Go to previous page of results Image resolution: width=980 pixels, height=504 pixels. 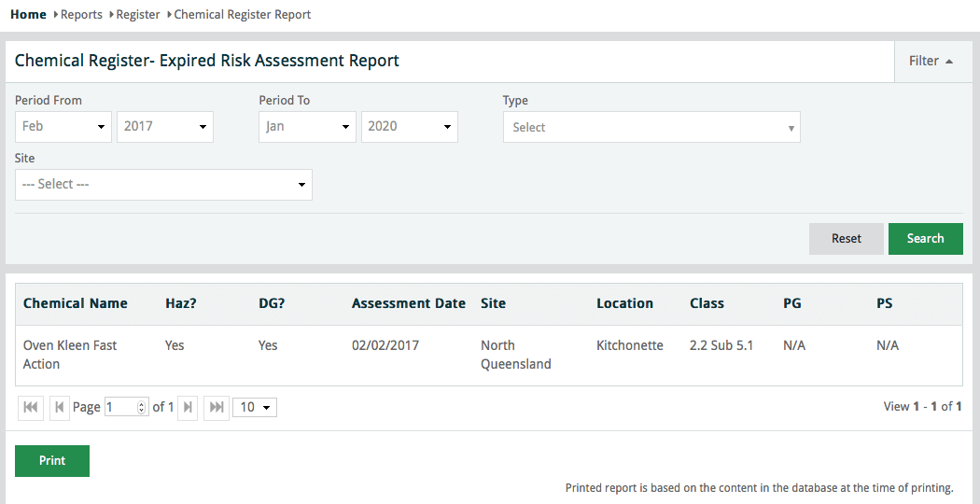click(60, 408)
